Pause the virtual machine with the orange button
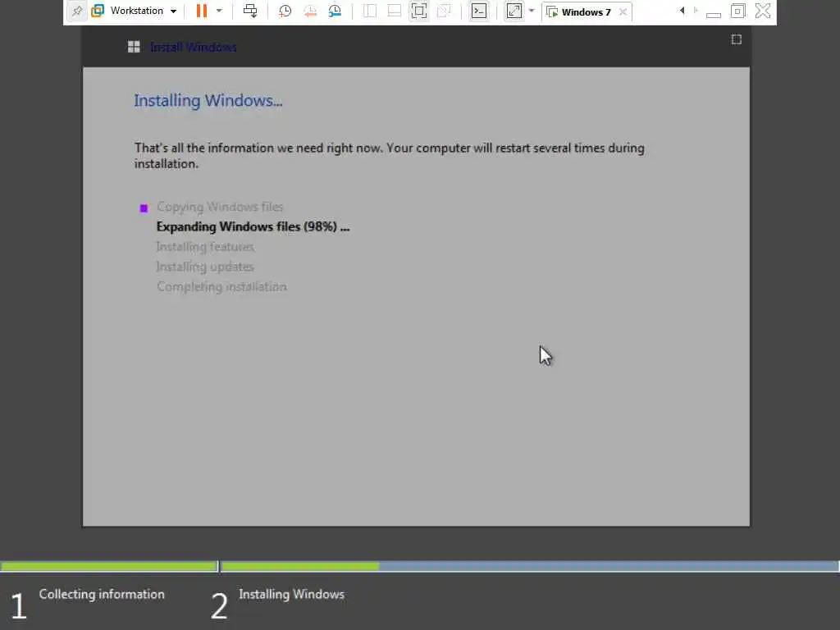The image size is (840, 630). click(202, 11)
